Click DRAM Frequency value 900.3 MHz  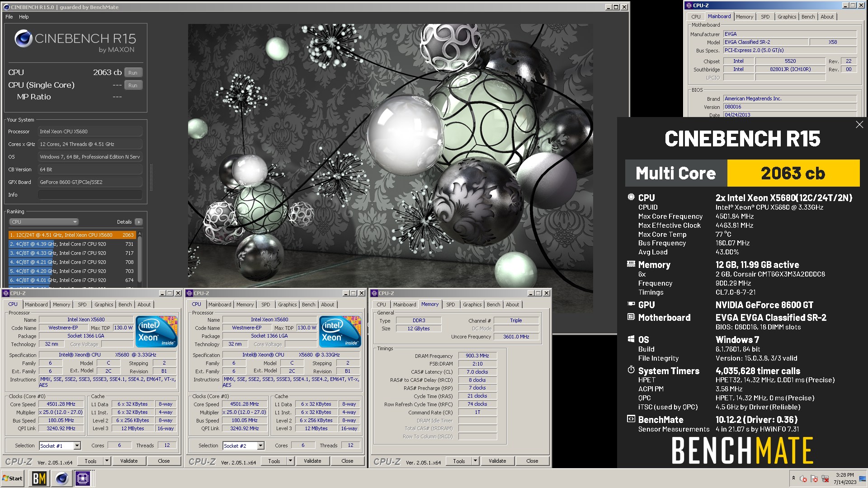477,356
